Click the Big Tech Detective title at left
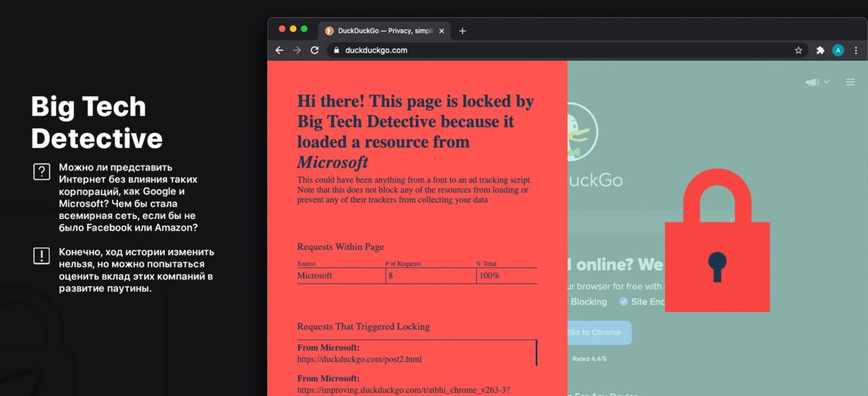 click(x=97, y=121)
